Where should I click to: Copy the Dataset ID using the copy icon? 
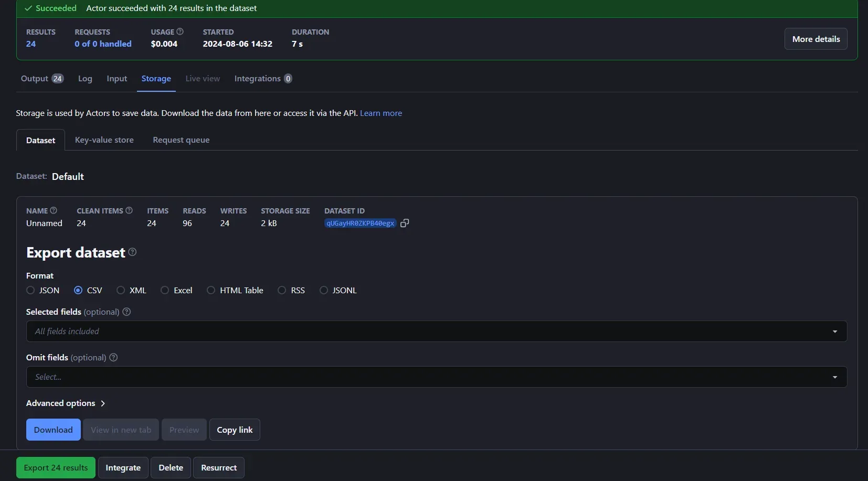(x=404, y=223)
